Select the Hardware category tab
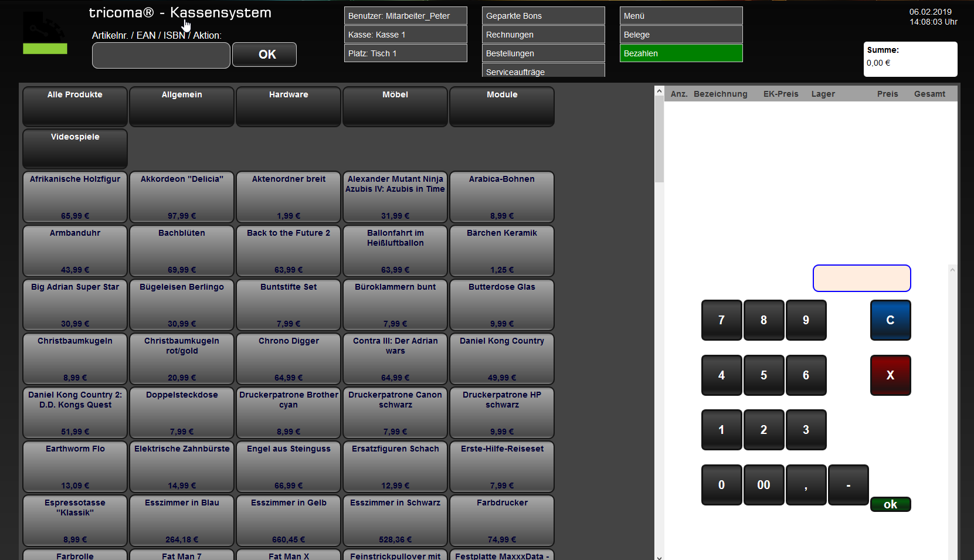This screenshot has width=974, height=560. pyautogui.click(x=289, y=106)
